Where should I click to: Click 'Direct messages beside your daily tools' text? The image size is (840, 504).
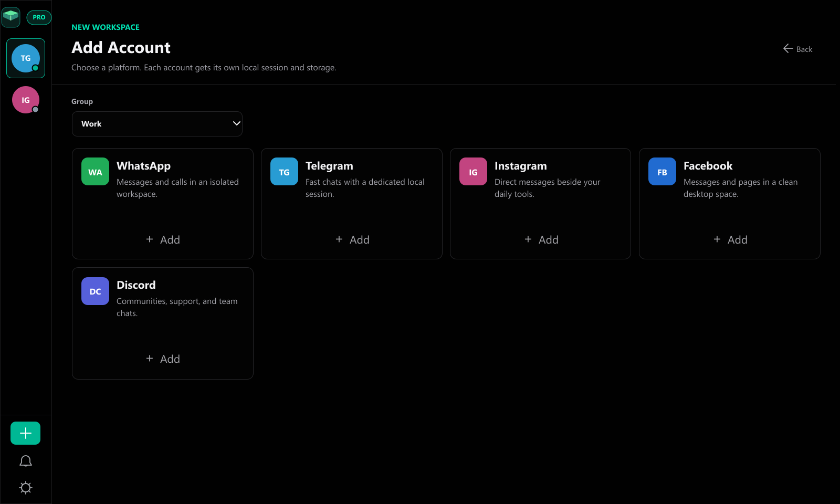click(547, 188)
